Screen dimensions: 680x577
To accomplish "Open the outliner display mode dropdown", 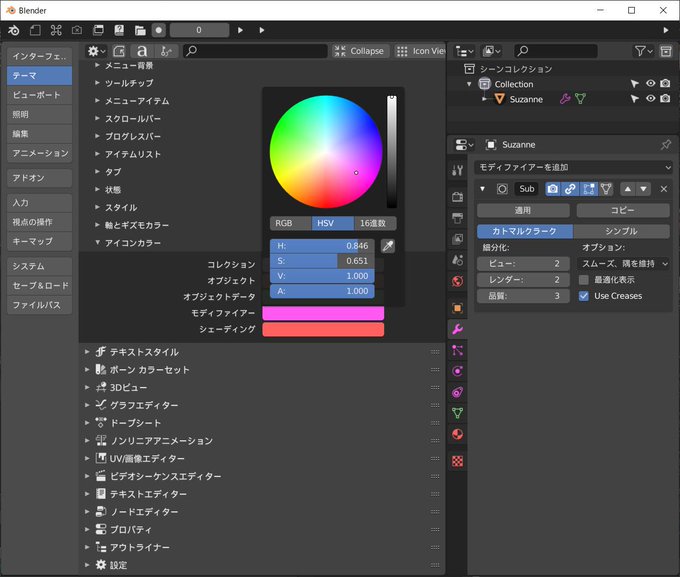I will click(491, 51).
